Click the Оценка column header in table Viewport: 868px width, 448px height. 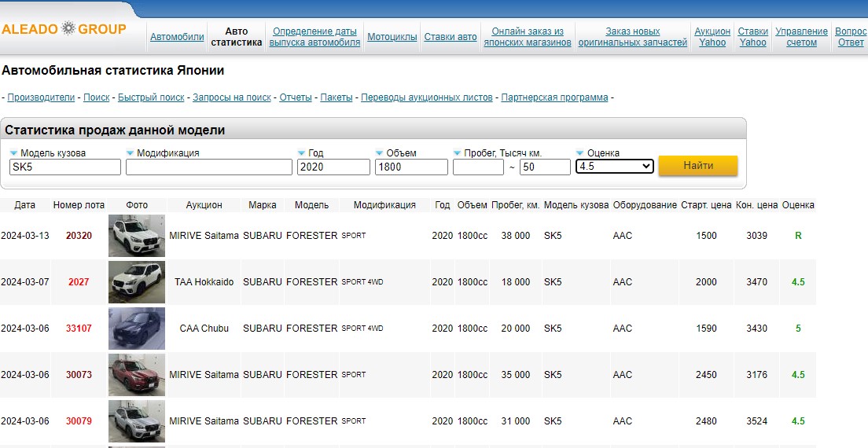pos(798,204)
